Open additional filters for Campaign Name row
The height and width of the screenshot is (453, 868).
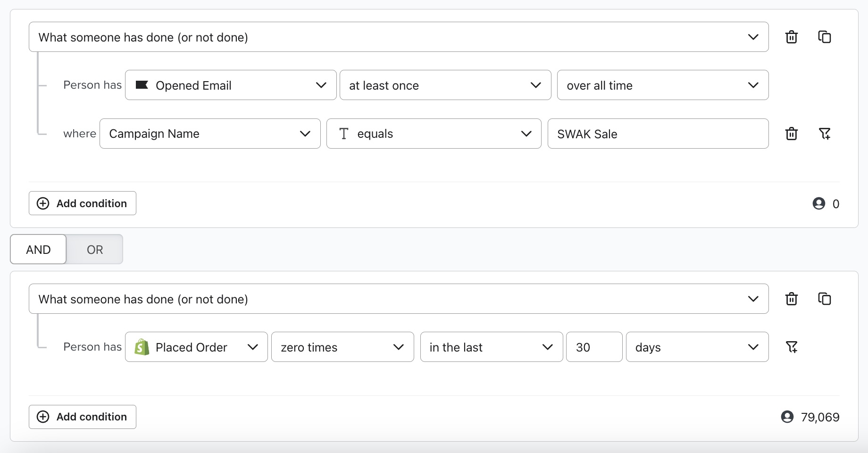[826, 134]
